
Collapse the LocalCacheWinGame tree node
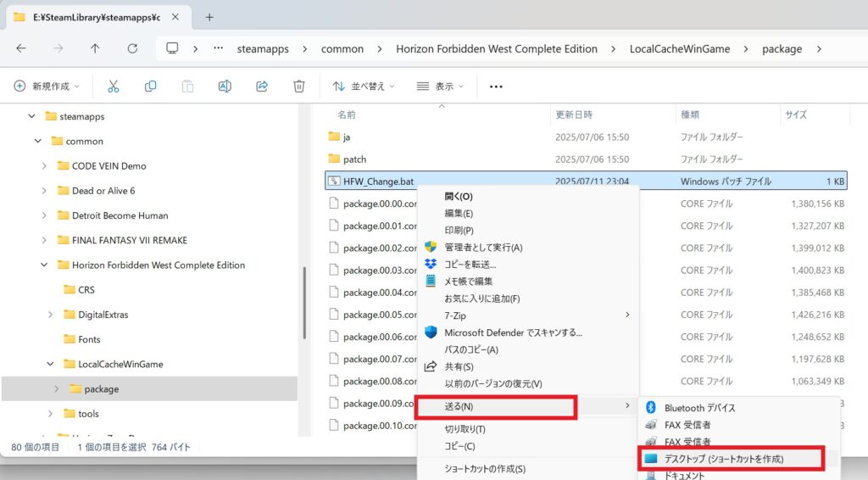point(50,365)
